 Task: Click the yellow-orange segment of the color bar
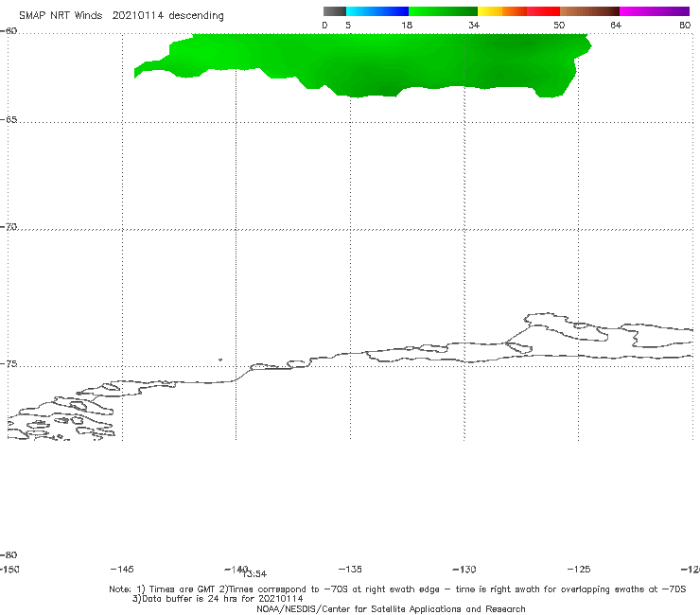501,11
